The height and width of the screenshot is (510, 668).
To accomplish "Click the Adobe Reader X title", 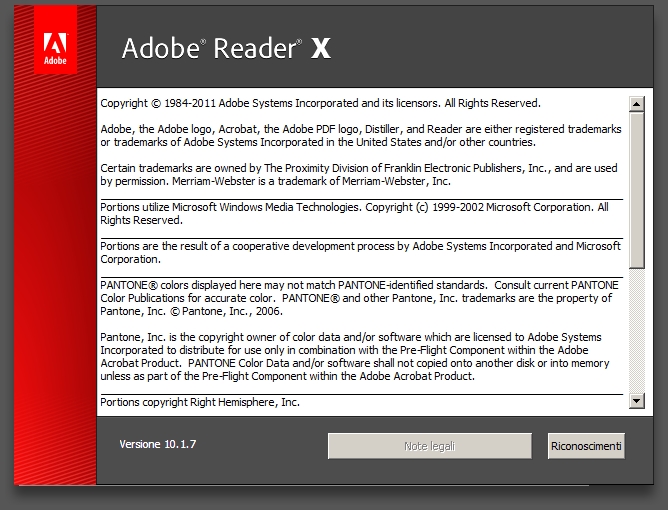I will [226, 48].
